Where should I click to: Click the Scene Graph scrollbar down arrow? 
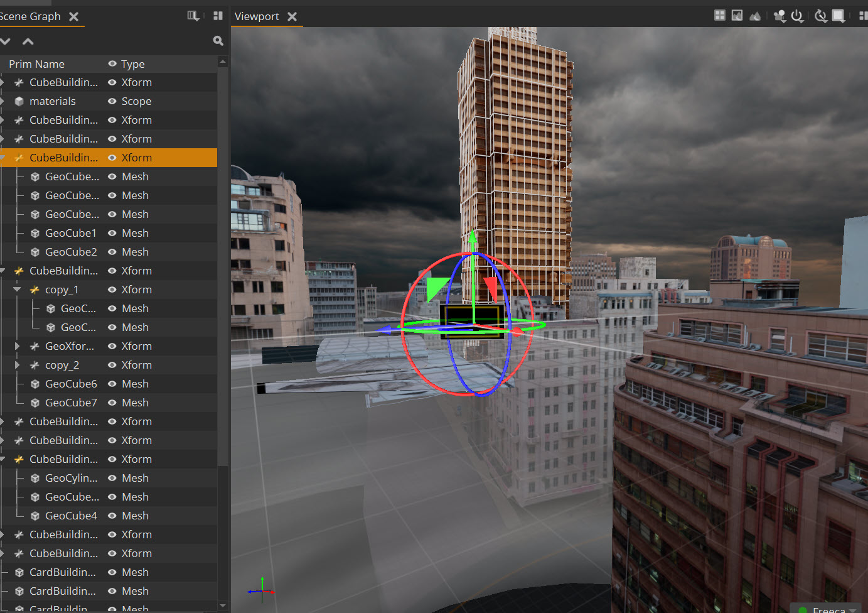[x=223, y=605]
